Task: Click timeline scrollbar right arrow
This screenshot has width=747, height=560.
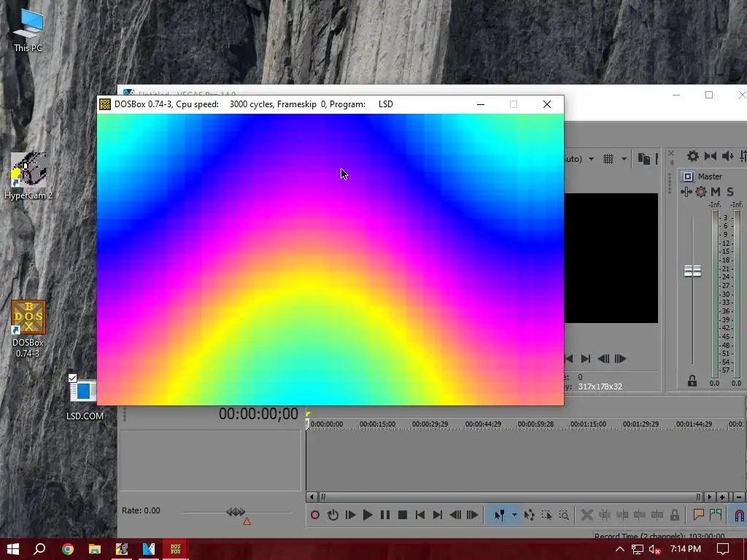Action: (710, 497)
